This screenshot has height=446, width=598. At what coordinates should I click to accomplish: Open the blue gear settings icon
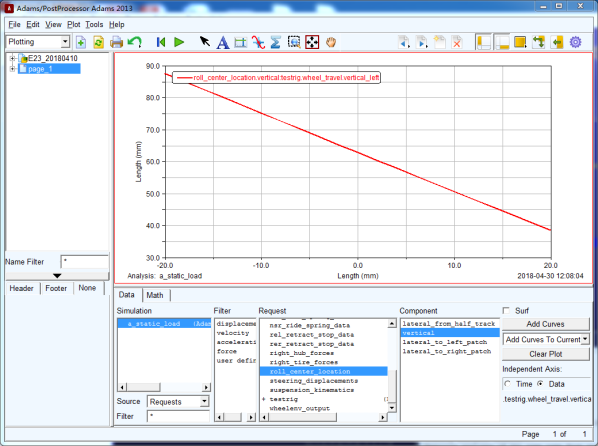coord(575,42)
